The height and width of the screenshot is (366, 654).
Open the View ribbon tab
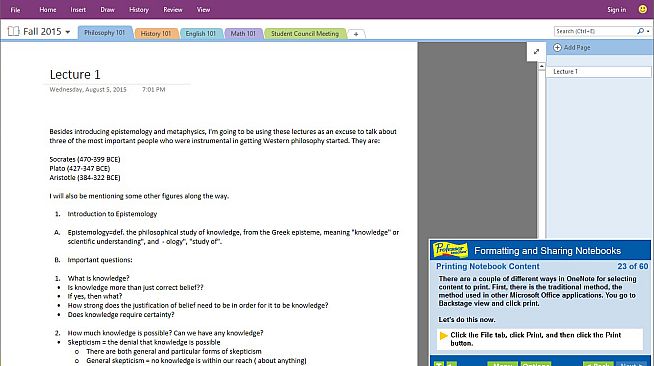[x=204, y=10]
